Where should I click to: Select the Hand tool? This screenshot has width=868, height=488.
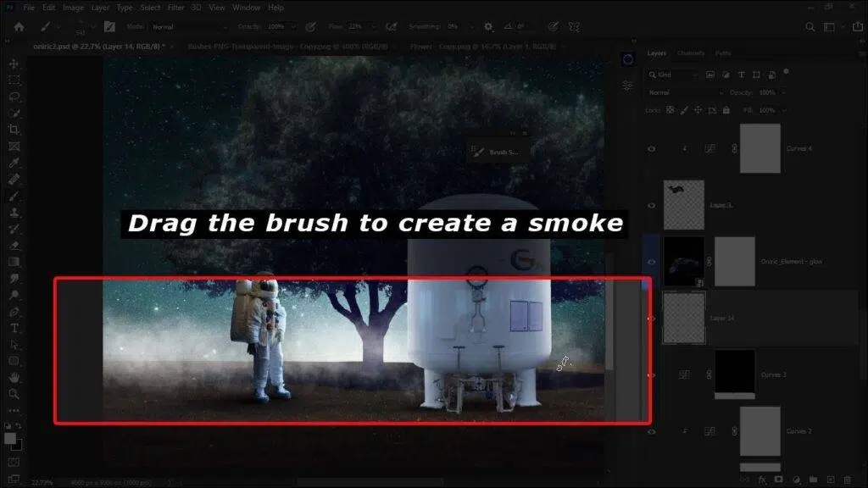point(14,377)
